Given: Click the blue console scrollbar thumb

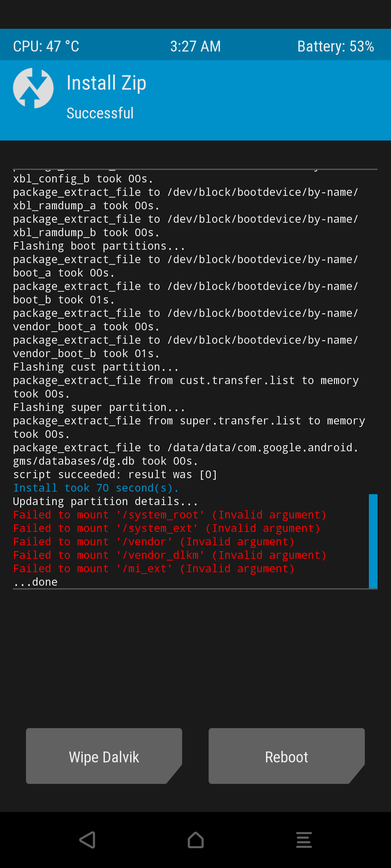Looking at the screenshot, I should pyautogui.click(x=373, y=541).
